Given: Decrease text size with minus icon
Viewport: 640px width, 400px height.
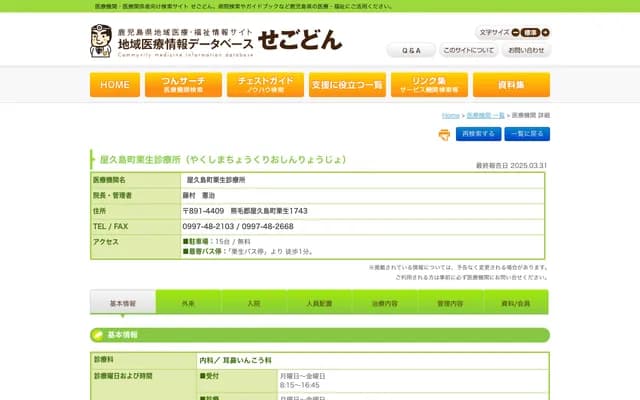Looking at the screenshot, I should click(x=516, y=32).
